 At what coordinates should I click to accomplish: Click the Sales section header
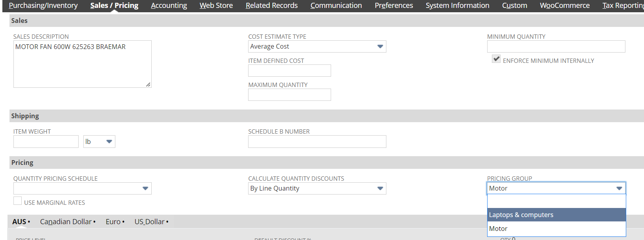(327, 21)
